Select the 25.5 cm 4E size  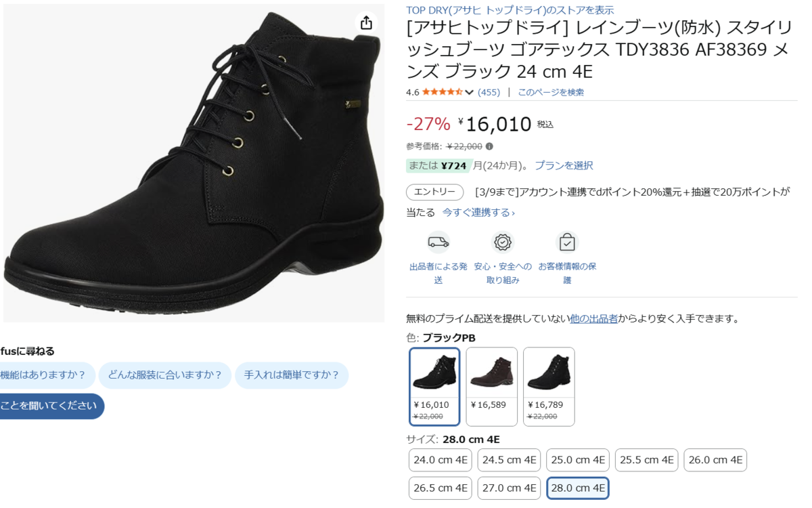pyautogui.click(x=647, y=460)
